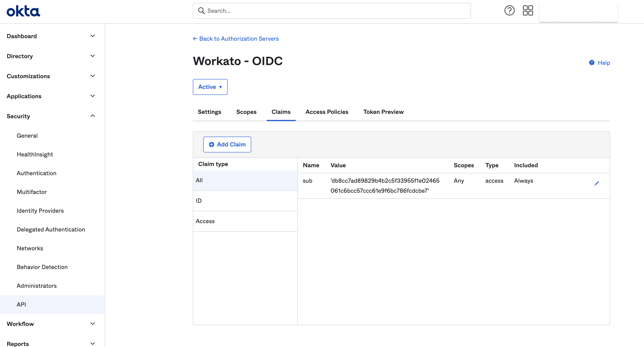Click the Directory sidebar label
The image size is (644, 347).
point(20,56)
